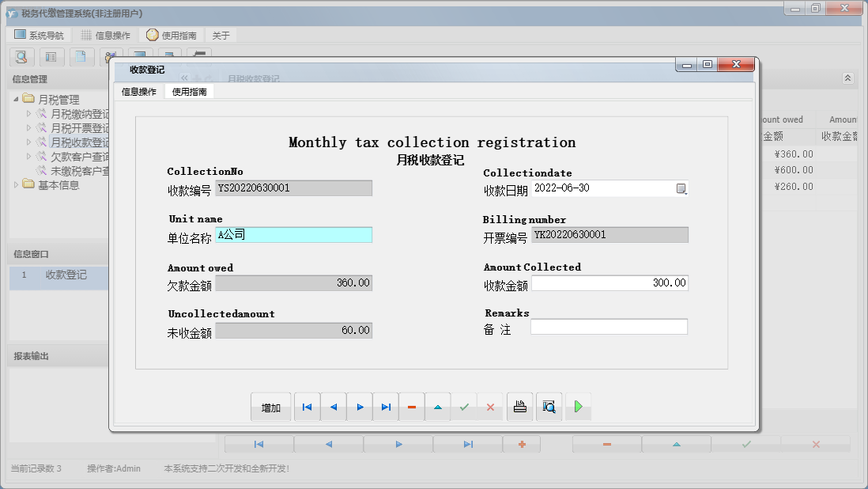The height and width of the screenshot is (489, 868).
Task: Select 收款登记 in the 信息窗口 list
Action: click(66, 275)
